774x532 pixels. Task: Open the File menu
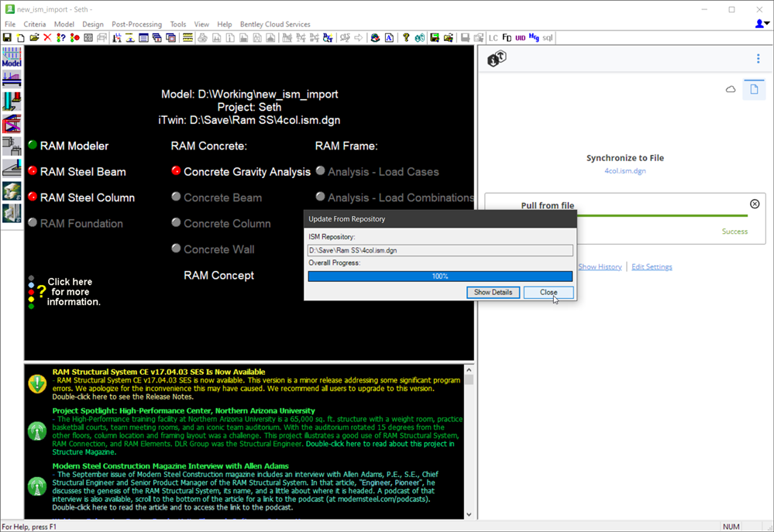coord(10,24)
